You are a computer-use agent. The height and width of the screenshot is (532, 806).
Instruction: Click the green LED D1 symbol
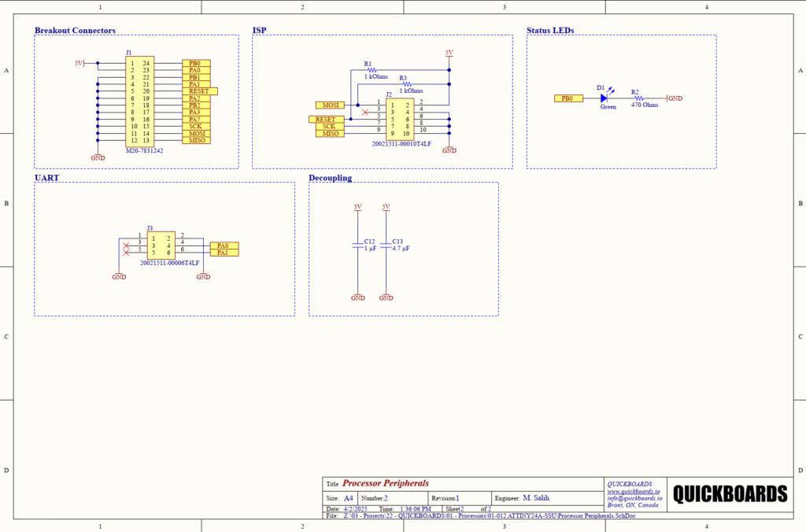tap(605, 98)
